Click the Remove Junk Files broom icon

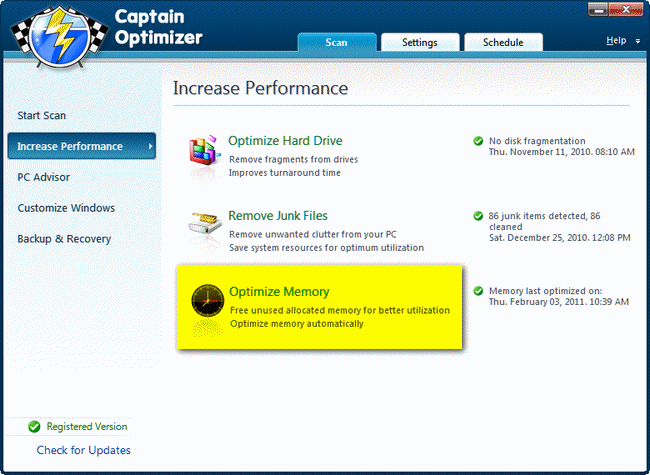205,224
